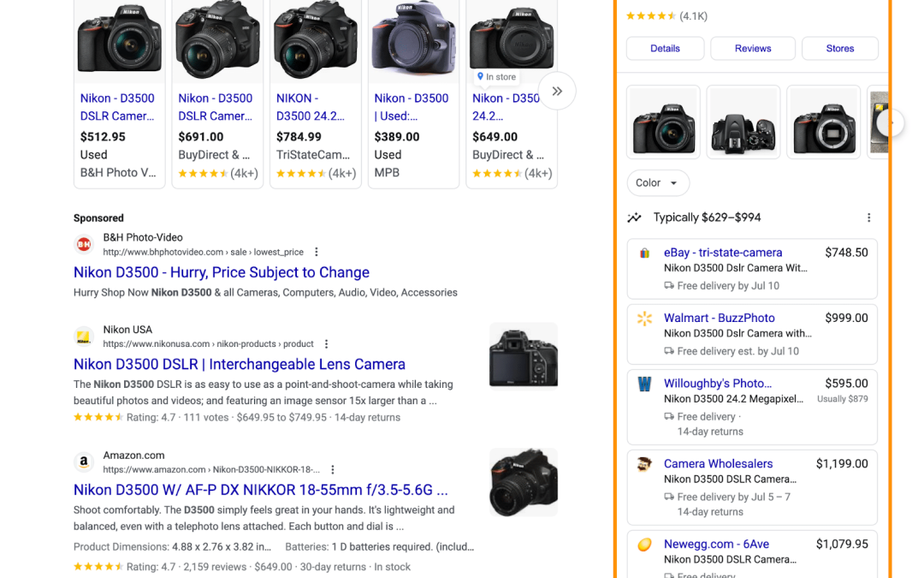Click camera thumbnail beside Amazon result
Viewport: 924px width, 578px height.
click(524, 482)
